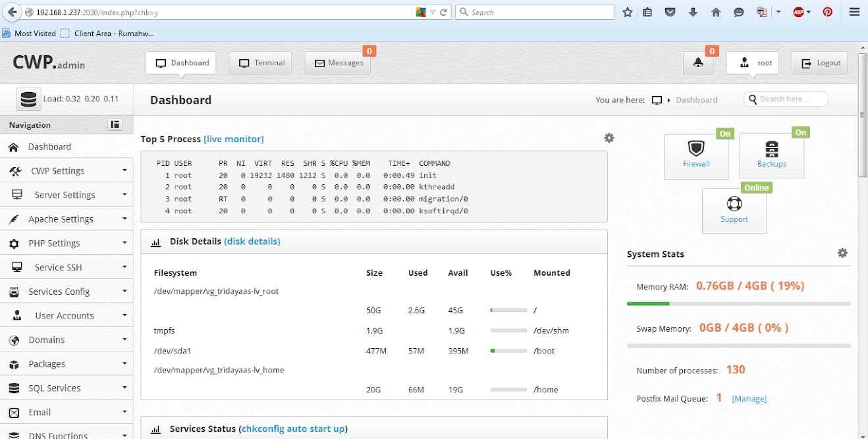This screenshot has height=439, width=868.
Task: Open Pocket icon in browser toolbar
Action: 670,12
